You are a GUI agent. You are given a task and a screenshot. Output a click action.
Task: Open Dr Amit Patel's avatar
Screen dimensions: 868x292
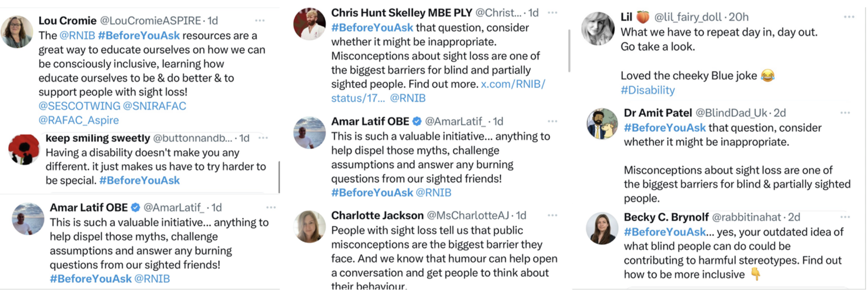tap(602, 123)
